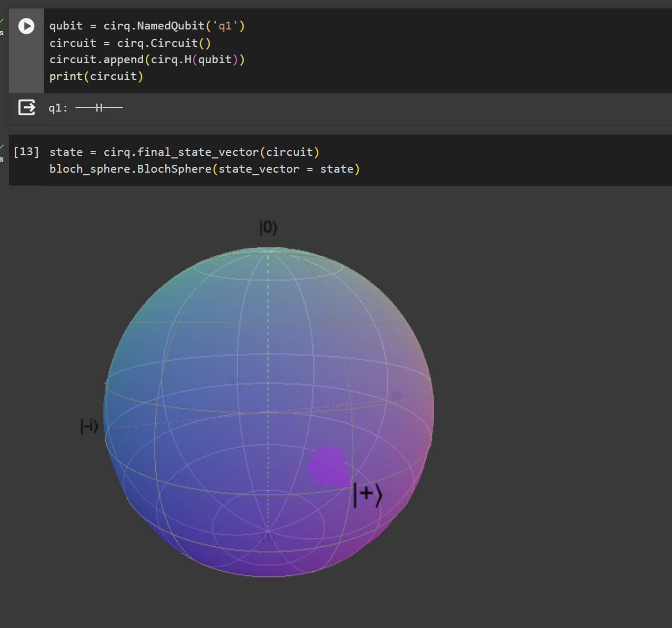Click the green check mark beside cell 13
The height and width of the screenshot is (628, 672).
point(2,147)
